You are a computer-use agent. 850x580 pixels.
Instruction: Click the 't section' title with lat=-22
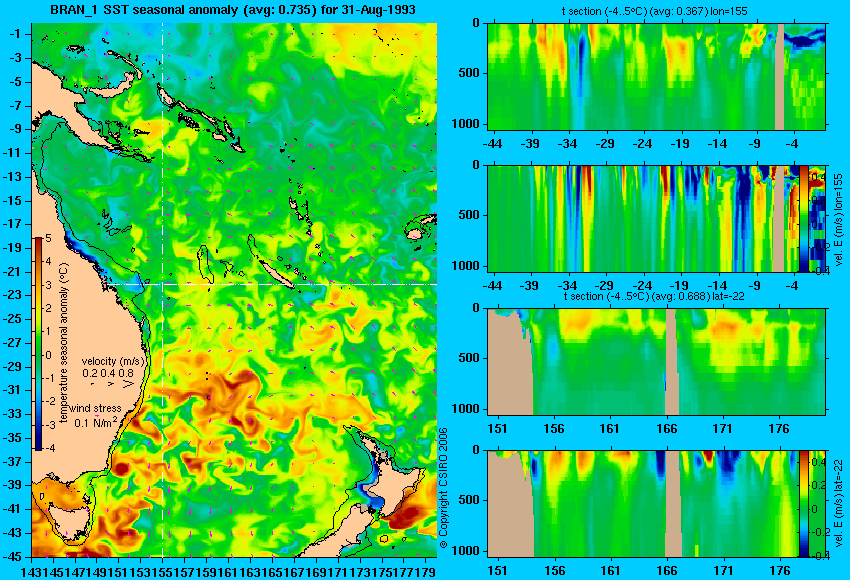[x=654, y=297]
